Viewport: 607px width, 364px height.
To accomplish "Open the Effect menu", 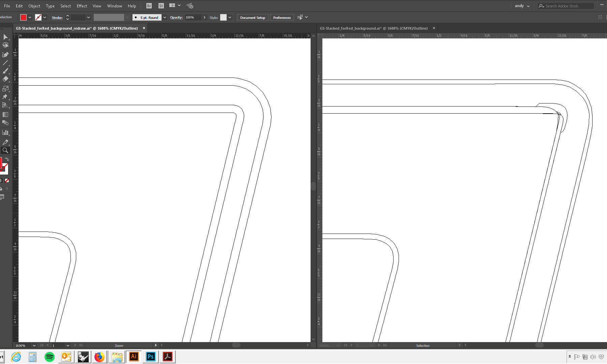I will [82, 6].
